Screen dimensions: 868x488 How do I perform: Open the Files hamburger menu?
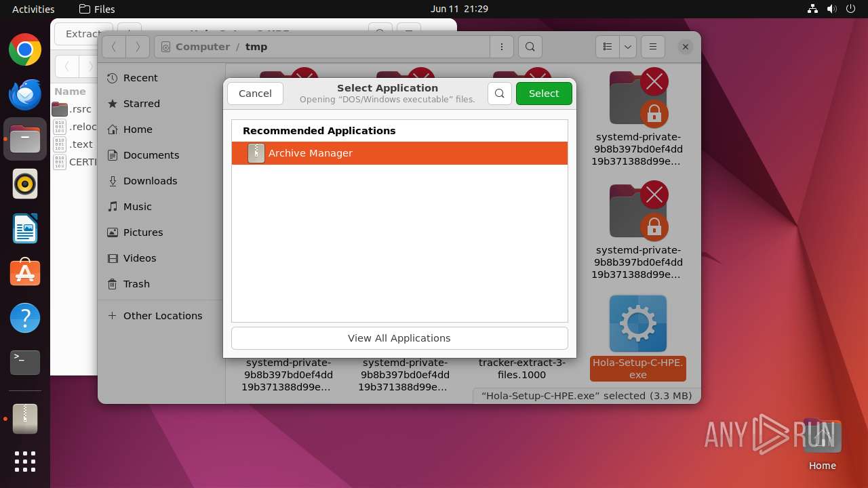[653, 47]
